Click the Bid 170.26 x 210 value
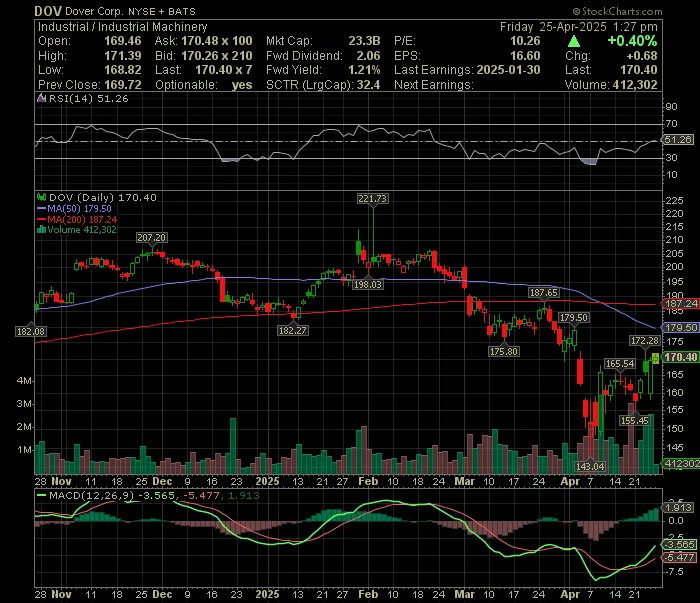Image resolution: width=700 pixels, height=603 pixels. 217,56
